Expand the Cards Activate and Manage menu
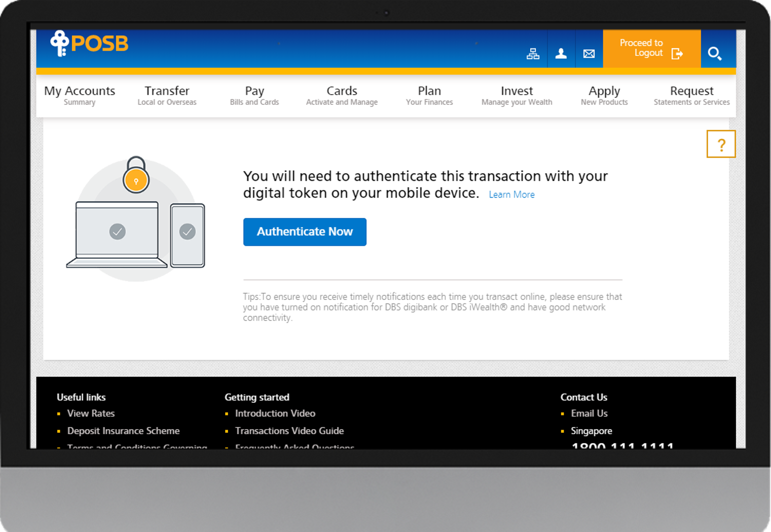The height and width of the screenshot is (532, 771). (x=342, y=95)
